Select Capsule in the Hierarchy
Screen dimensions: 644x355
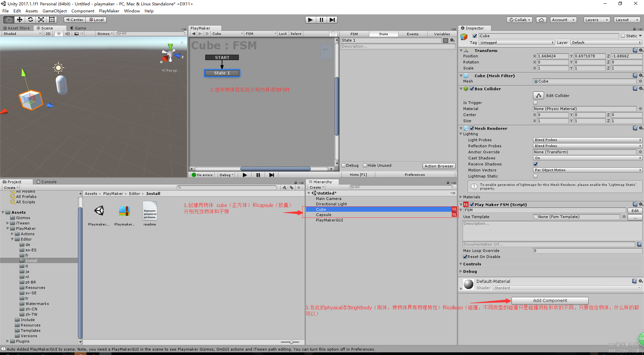coord(323,215)
